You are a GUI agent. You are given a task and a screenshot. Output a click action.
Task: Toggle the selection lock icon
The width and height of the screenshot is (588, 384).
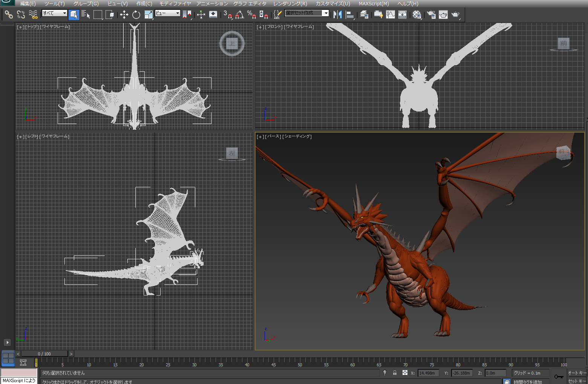click(x=395, y=373)
